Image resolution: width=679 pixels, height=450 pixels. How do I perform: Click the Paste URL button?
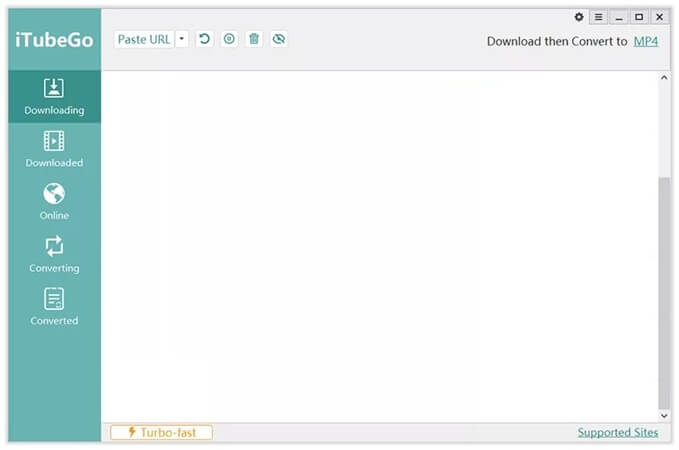(143, 39)
